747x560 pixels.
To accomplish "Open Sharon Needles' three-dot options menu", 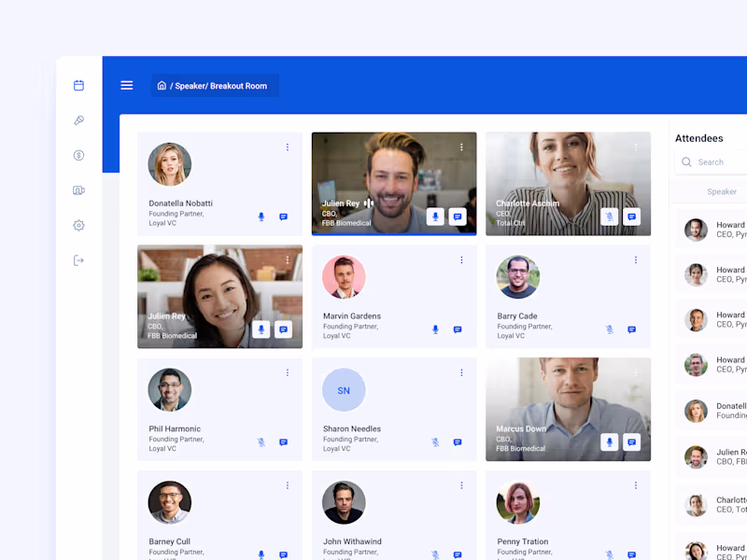I will (x=461, y=372).
